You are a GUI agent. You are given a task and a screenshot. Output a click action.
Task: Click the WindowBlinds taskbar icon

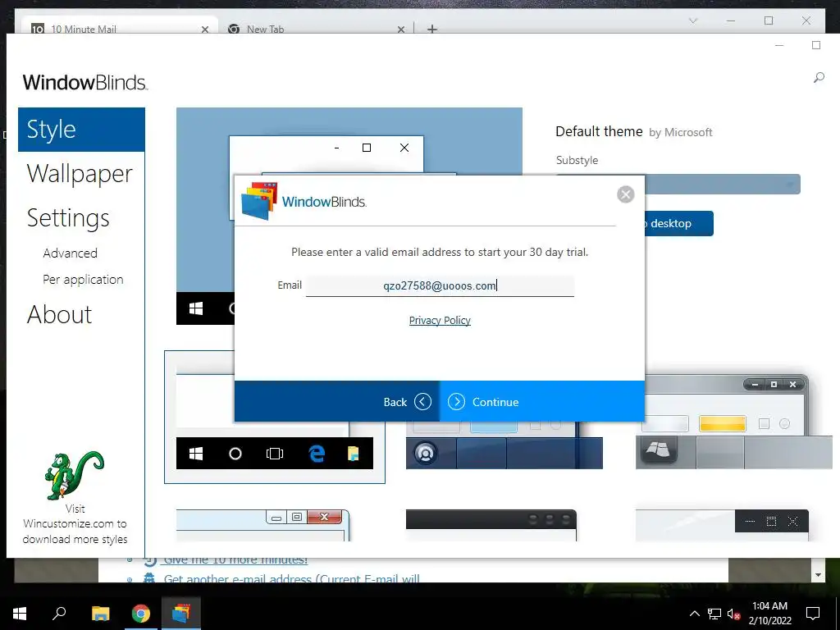[181, 613]
